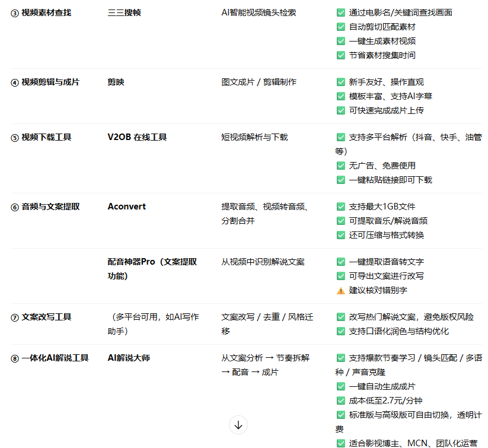Viewport: 488px width, 448px height.
Task: Click the tool name V2OB 在线工具
Action: point(137,137)
